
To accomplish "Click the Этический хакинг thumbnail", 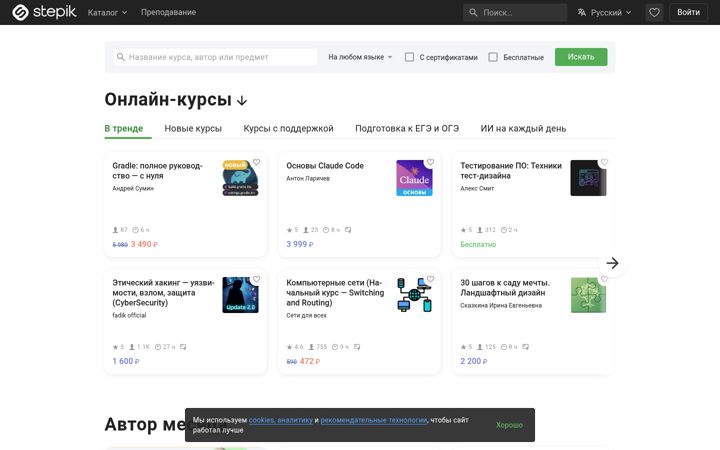I will click(x=240, y=295).
